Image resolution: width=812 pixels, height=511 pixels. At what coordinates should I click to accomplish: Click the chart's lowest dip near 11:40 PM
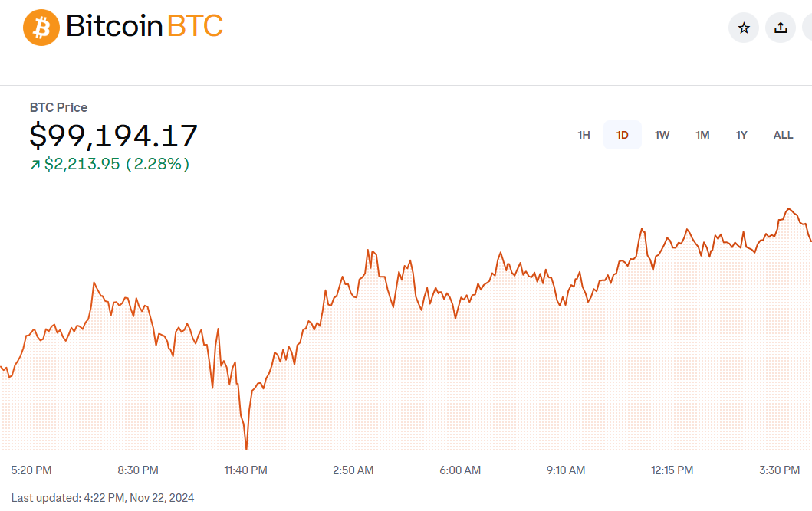(x=246, y=448)
